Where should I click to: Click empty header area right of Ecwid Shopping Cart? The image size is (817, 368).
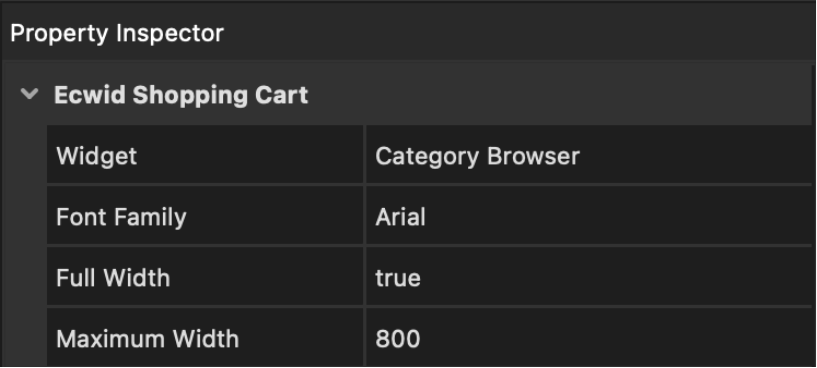pos(560,95)
